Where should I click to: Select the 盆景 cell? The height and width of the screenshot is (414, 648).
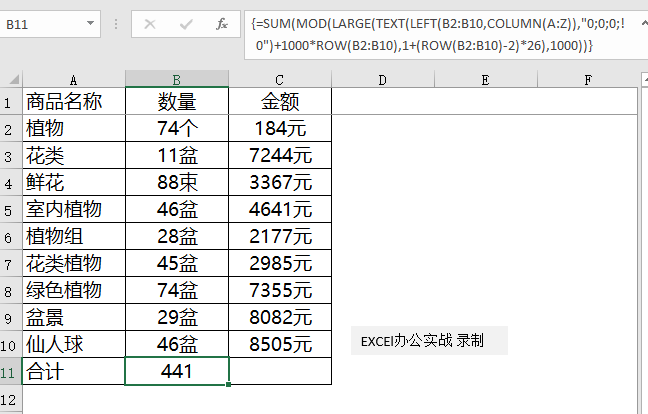click(x=74, y=317)
